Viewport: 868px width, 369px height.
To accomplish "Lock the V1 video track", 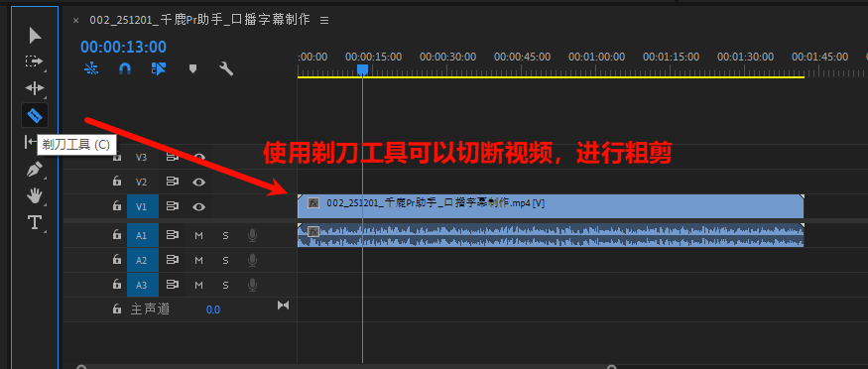I will [116, 205].
